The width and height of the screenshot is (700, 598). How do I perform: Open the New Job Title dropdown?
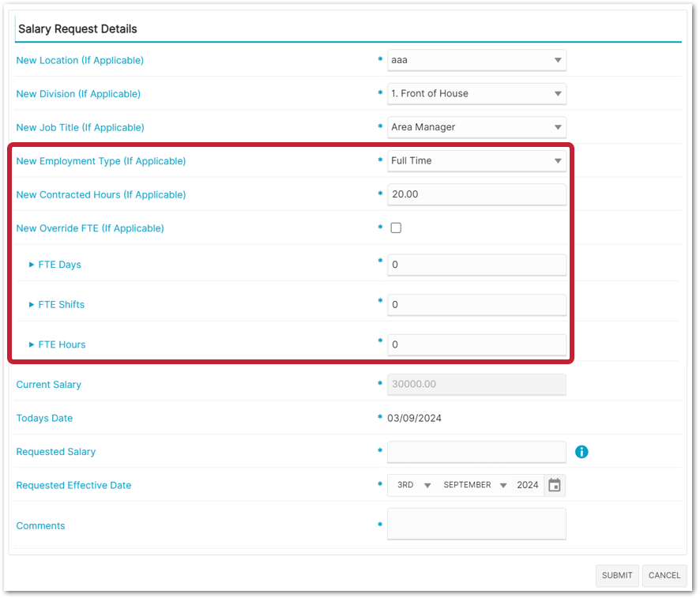click(x=476, y=127)
